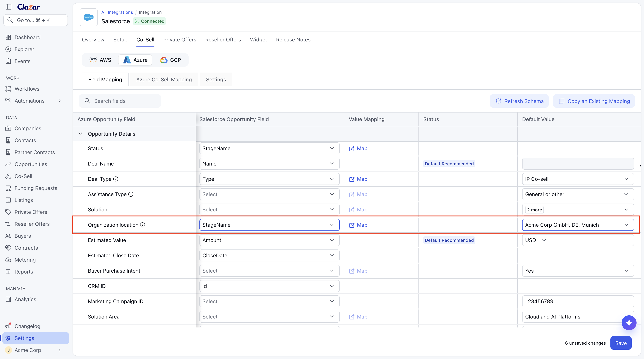Select the AWS cloud provider toggle
The image size is (644, 359).
click(100, 60)
